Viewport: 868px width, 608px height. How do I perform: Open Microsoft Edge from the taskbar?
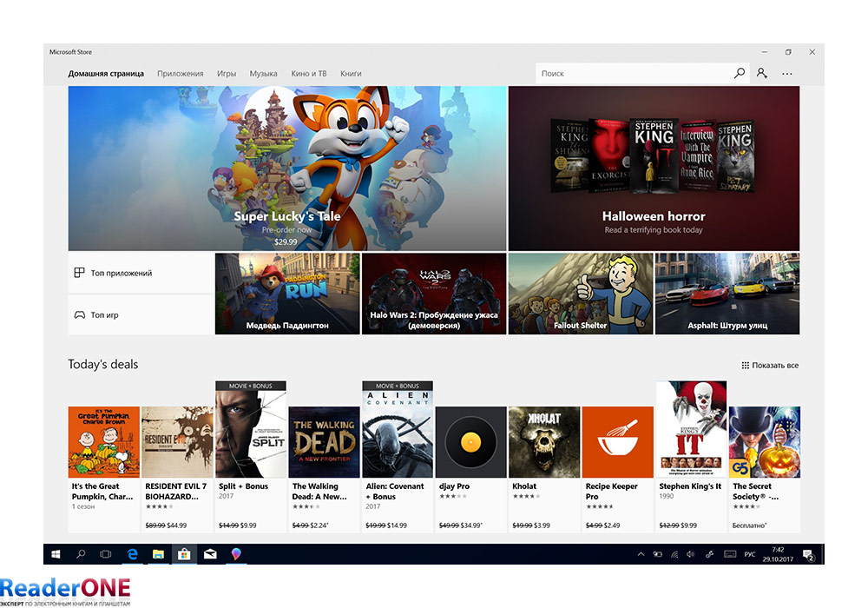coord(134,554)
